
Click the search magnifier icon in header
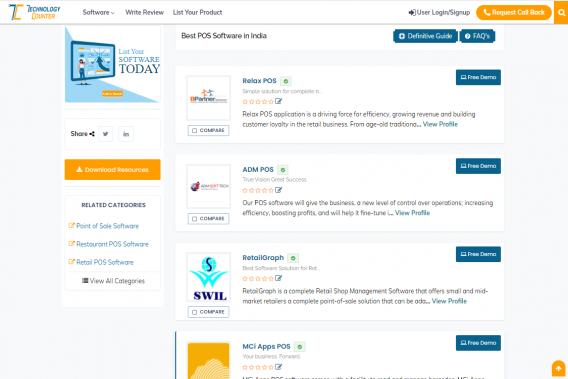(561, 13)
